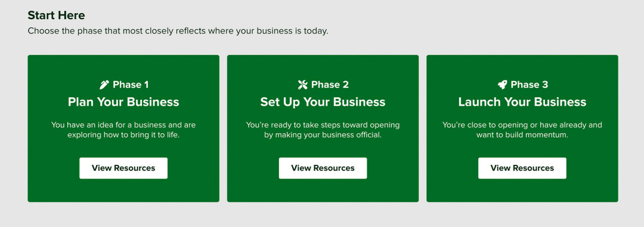Click the pencil icon beside Phase 1
The height and width of the screenshot is (227, 644).
click(104, 85)
